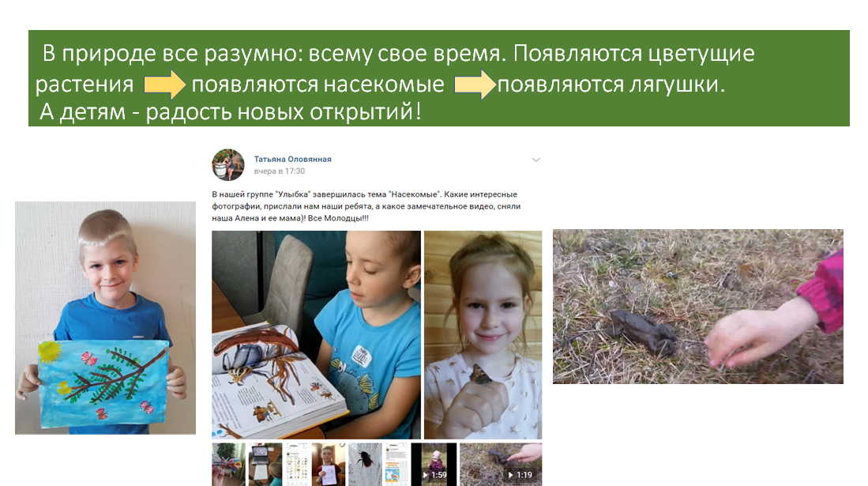Select the large frog and hand photo
The image size is (868, 486).
pyautogui.click(x=698, y=307)
